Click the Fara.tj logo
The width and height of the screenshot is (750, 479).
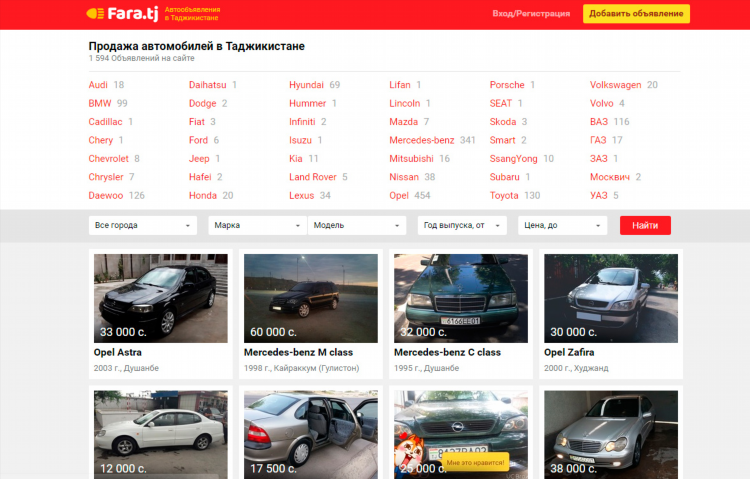click(x=122, y=13)
